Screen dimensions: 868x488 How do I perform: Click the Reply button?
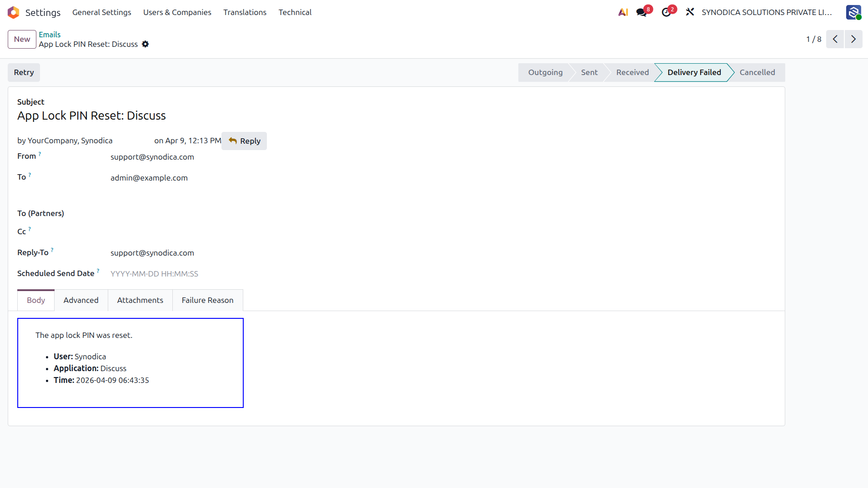coord(244,141)
